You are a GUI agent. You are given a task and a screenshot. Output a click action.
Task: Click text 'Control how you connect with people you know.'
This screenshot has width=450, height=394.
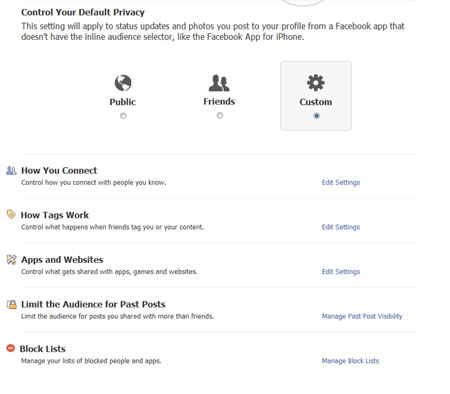pos(94,182)
